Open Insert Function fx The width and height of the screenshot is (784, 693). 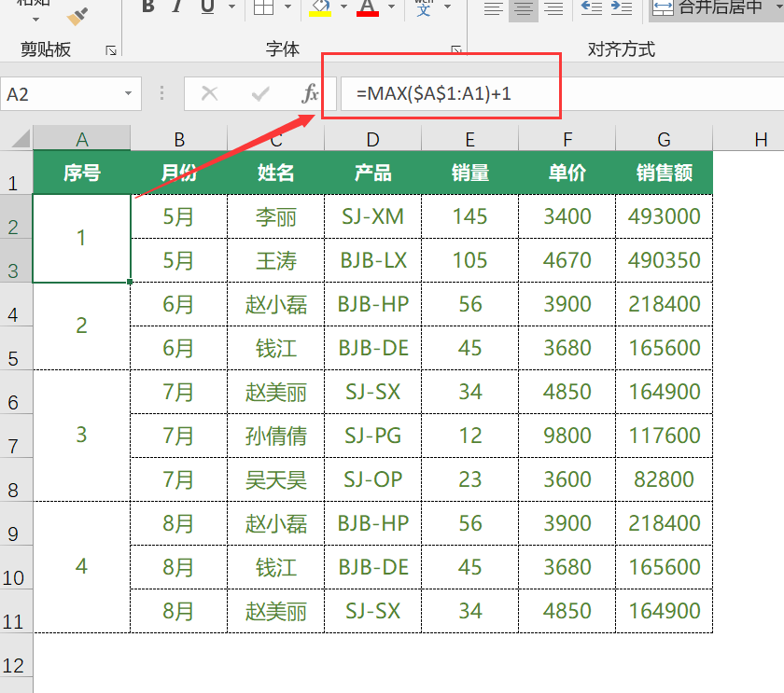pyautogui.click(x=310, y=93)
